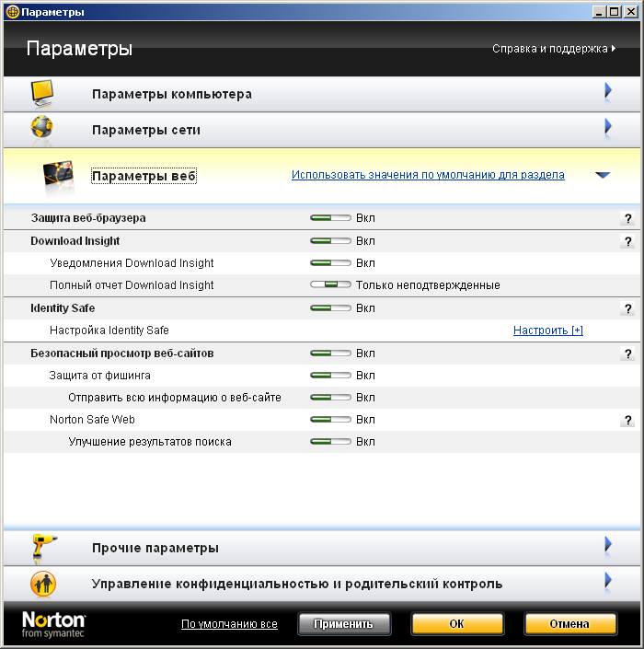Toggle Безопасный просмотр веб-сайтов switch
Viewport: 644px width, 649px height.
click(330, 353)
